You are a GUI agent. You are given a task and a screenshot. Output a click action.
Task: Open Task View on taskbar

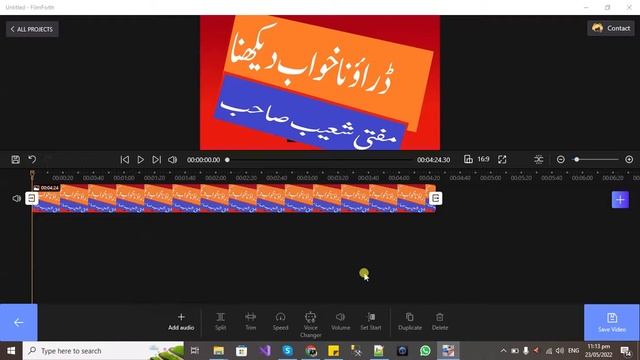[195, 351]
